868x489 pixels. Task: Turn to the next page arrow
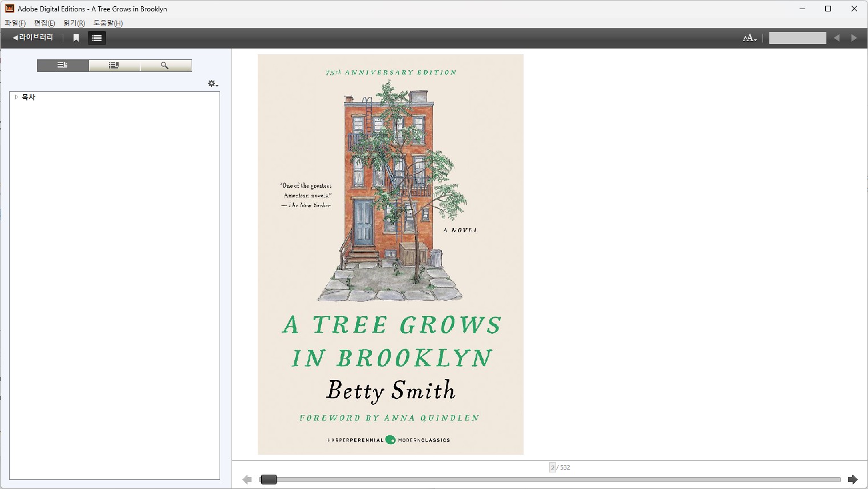point(853,479)
